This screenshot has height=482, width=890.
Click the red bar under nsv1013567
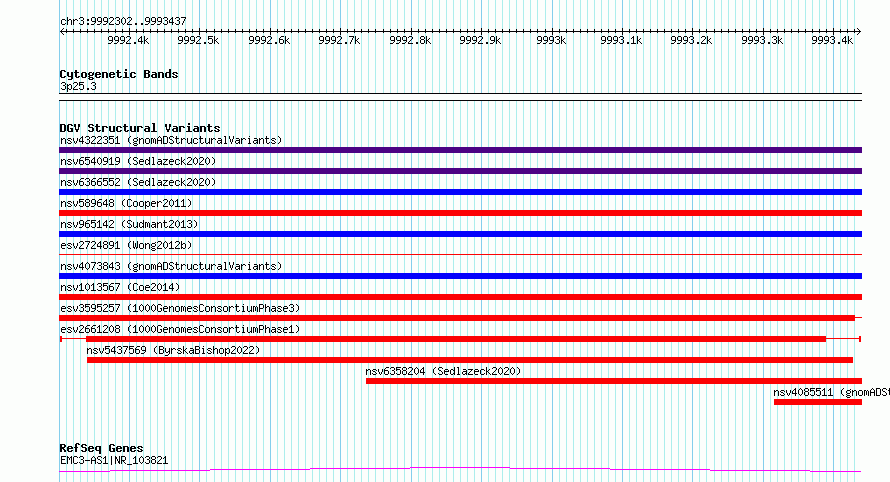[460, 297]
